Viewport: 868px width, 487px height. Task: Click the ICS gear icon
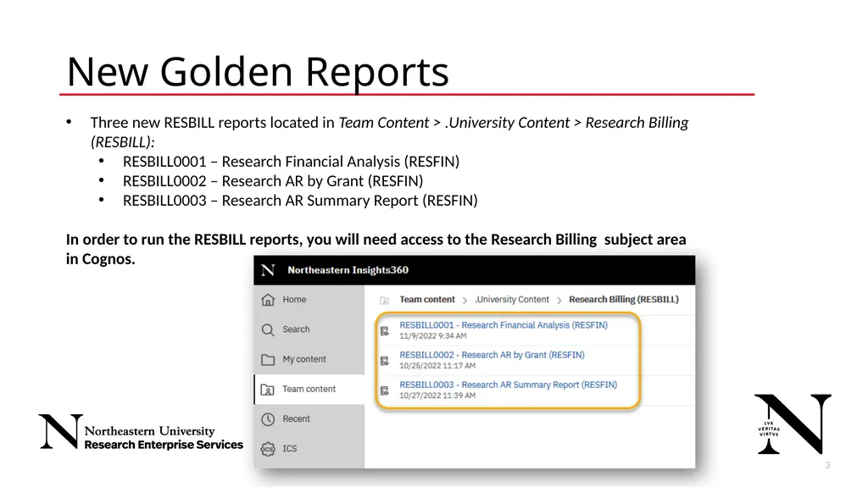[x=268, y=449]
